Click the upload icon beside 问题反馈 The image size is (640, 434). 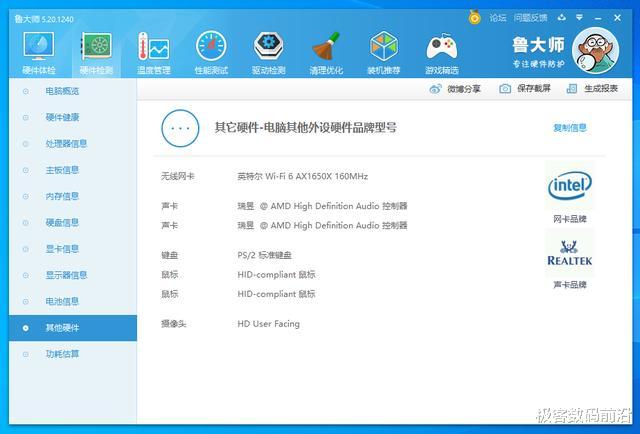pyautogui.click(x=562, y=18)
